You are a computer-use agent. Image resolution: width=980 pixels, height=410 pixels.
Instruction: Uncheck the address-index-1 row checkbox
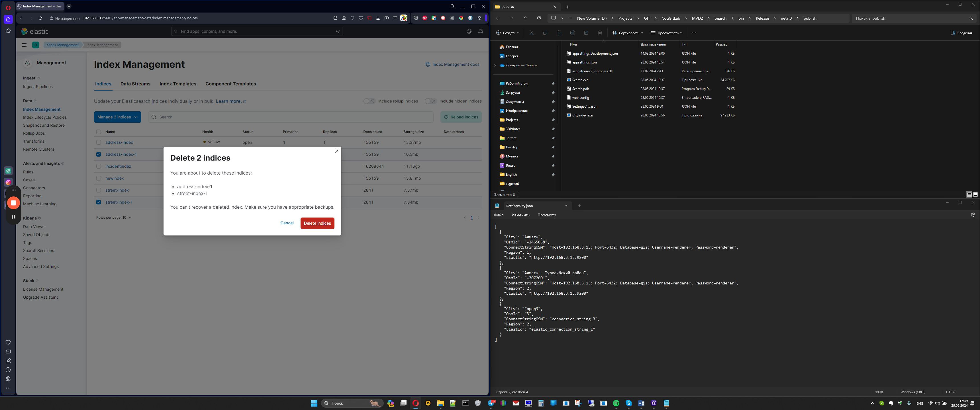pyautogui.click(x=99, y=154)
